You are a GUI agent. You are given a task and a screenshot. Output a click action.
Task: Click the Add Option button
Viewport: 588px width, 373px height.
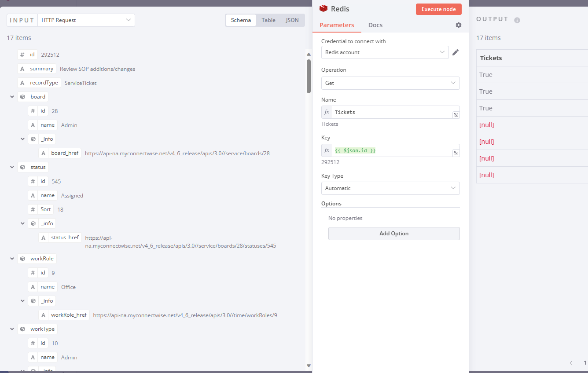[394, 234]
